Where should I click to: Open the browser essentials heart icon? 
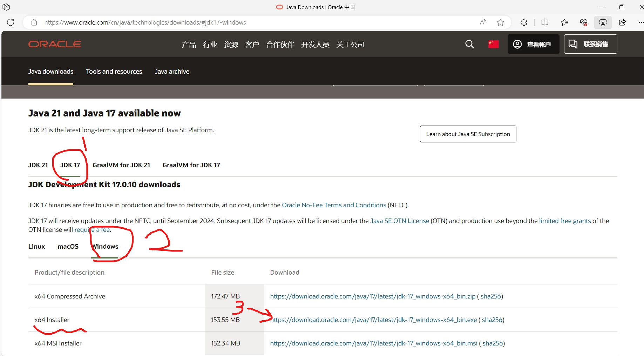pyautogui.click(x=584, y=22)
